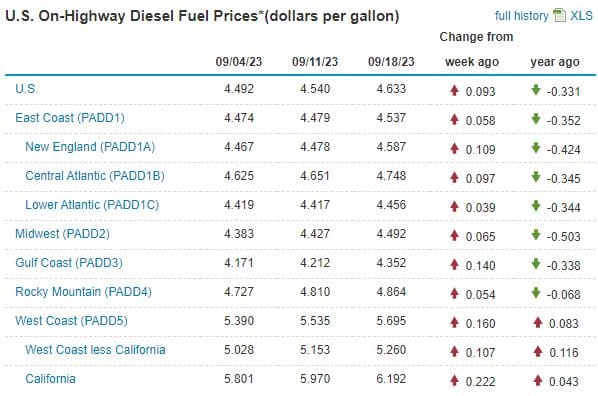Select Midwest (PADD2) link
This screenshot has height=396, width=598.
[62, 233]
